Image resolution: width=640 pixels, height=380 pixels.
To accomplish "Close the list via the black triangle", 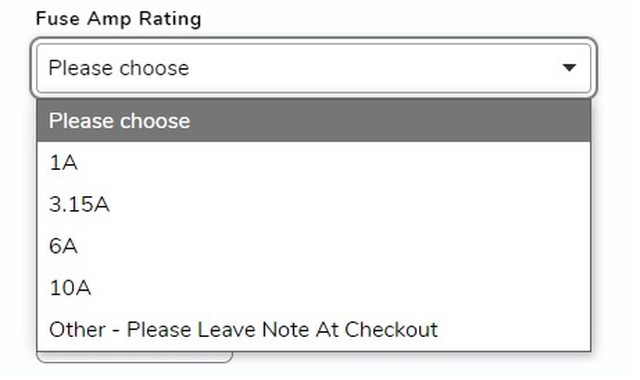I will pyautogui.click(x=569, y=68).
